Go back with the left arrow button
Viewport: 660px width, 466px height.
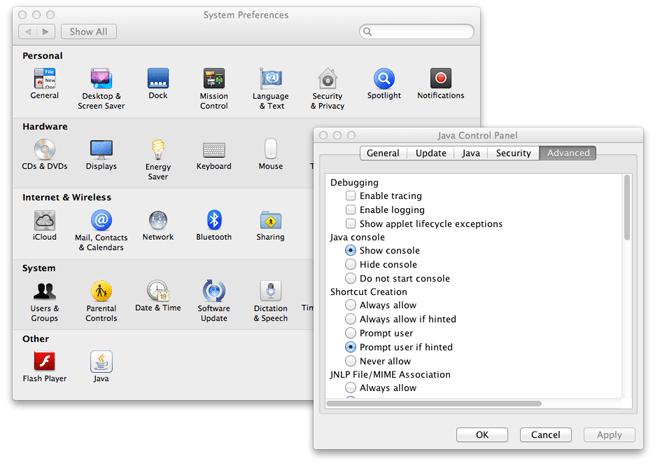click(x=28, y=32)
